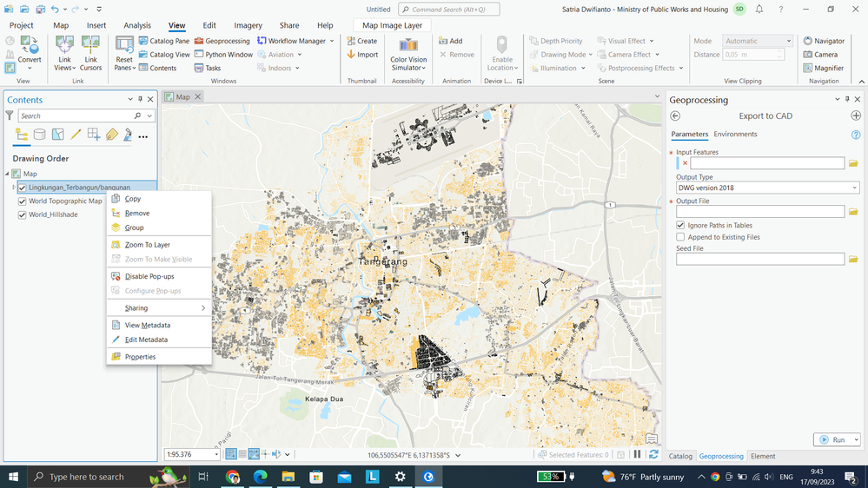Check Append to Existing Files
Viewport: 868px width, 488px height.
click(680, 237)
